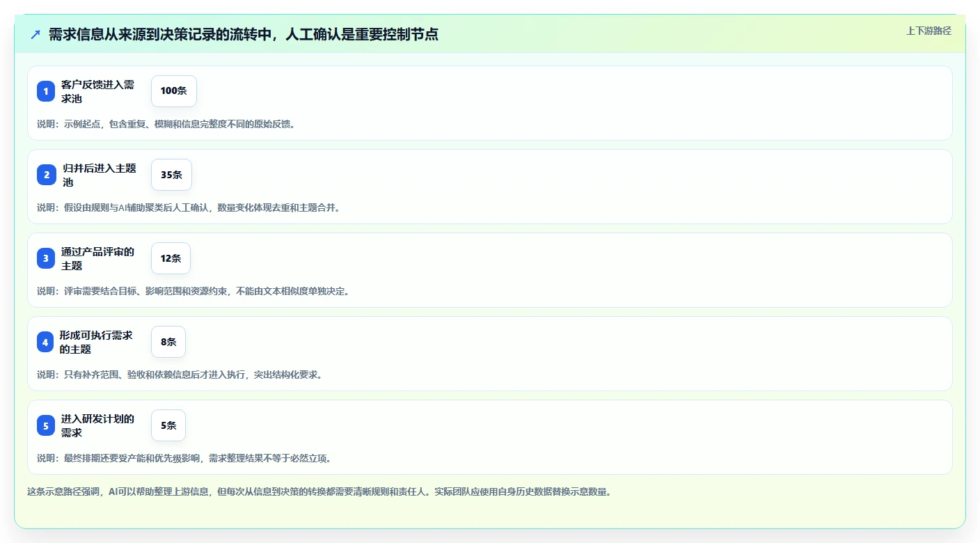
Task: Click the 上下游路径 label
Action: pos(928,31)
